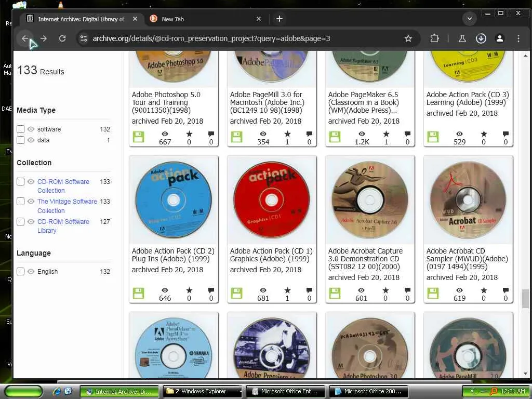Open the browser three-dot menu

pos(518,38)
